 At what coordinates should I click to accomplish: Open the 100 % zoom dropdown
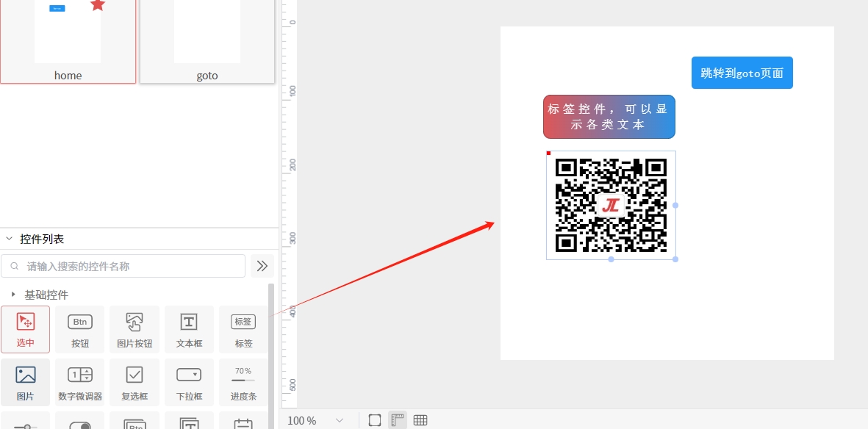[x=316, y=421]
